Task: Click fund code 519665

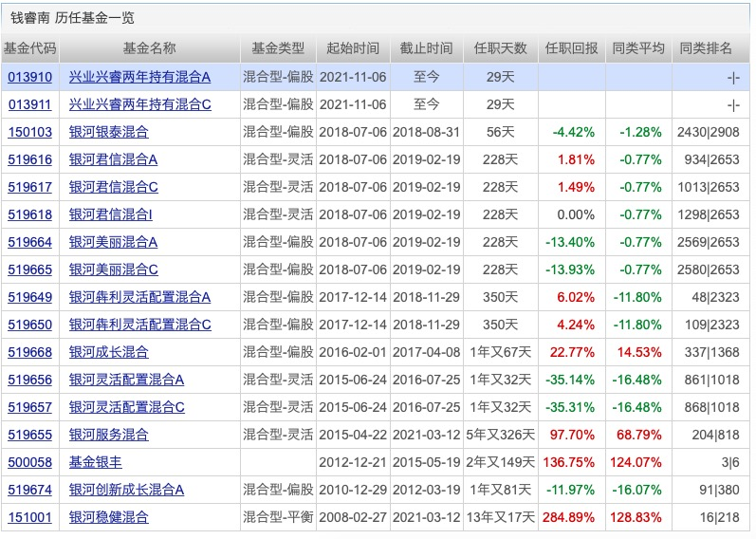Action: click(30, 269)
